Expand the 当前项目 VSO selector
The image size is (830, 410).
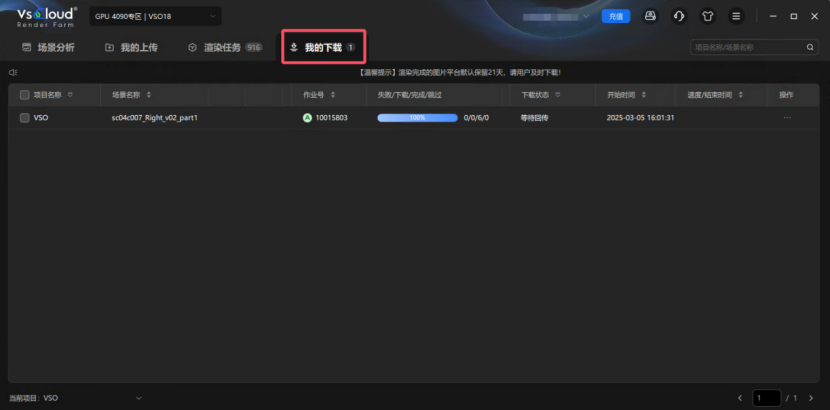click(138, 398)
